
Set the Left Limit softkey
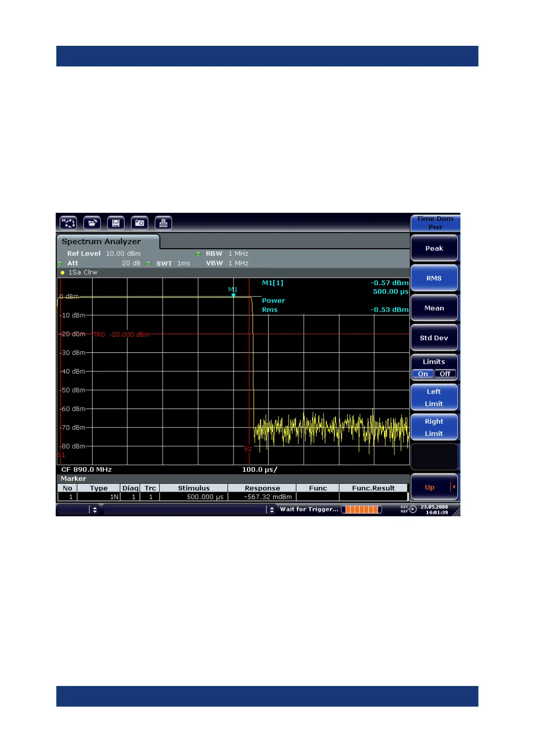pyautogui.click(x=434, y=397)
